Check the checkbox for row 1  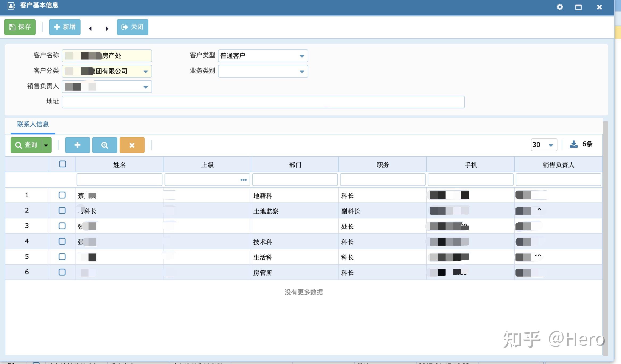coord(62,195)
